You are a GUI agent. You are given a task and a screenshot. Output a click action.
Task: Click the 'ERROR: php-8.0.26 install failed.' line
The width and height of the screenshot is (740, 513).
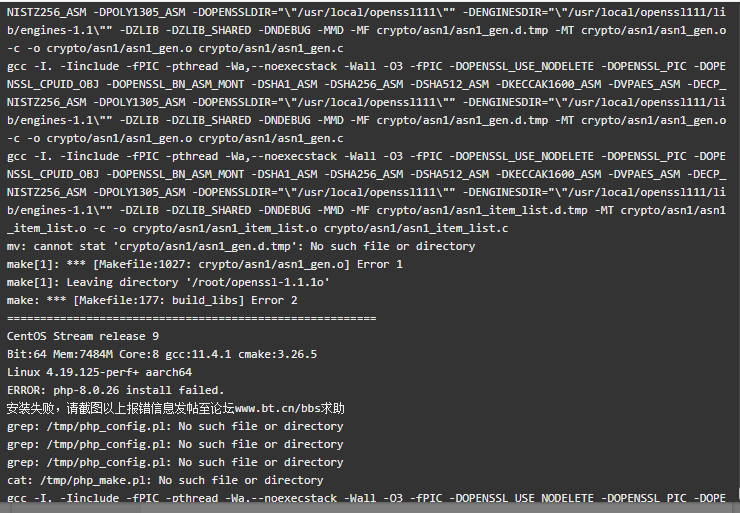pyautogui.click(x=115, y=390)
